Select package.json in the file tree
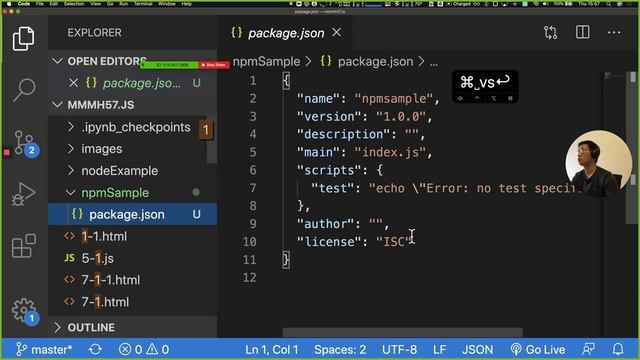 click(x=132, y=214)
